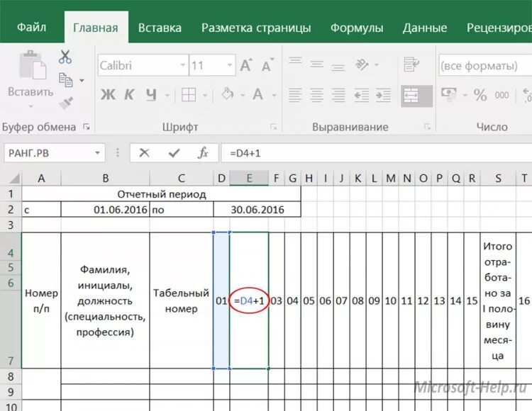Viewport: 532px width, 411px height.
Task: Open Insert Function fx dialog
Action: click(x=203, y=153)
